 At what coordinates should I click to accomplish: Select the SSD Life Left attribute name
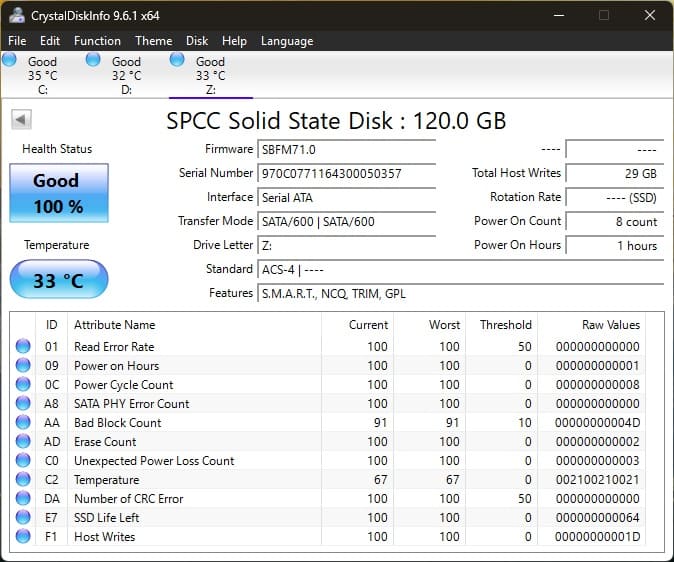(x=106, y=518)
